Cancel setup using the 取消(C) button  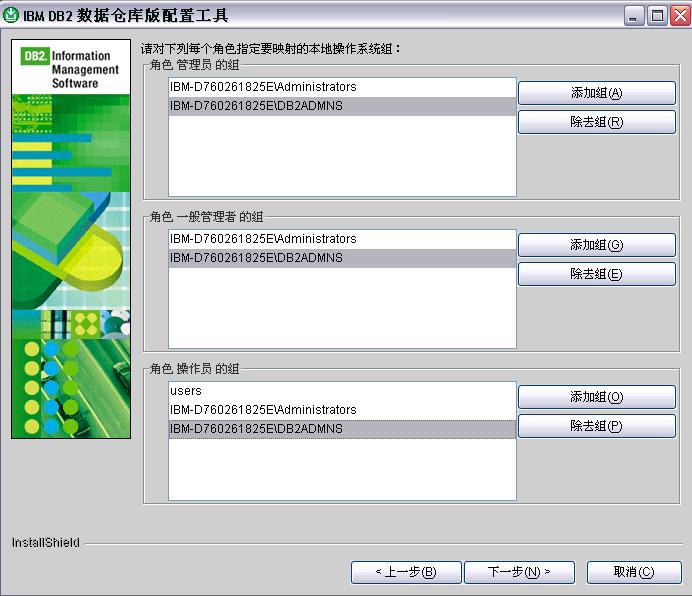[x=634, y=572]
